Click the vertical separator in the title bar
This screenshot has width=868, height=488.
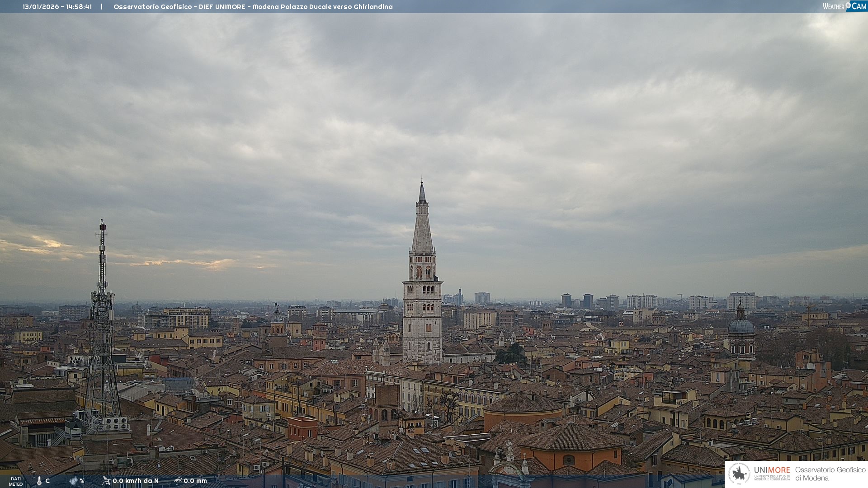(x=102, y=7)
